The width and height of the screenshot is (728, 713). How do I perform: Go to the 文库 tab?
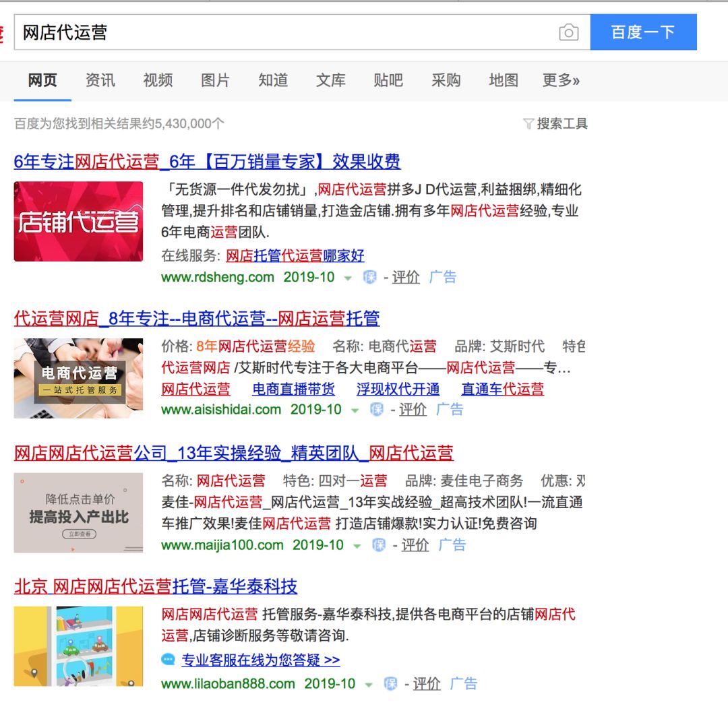point(330,80)
